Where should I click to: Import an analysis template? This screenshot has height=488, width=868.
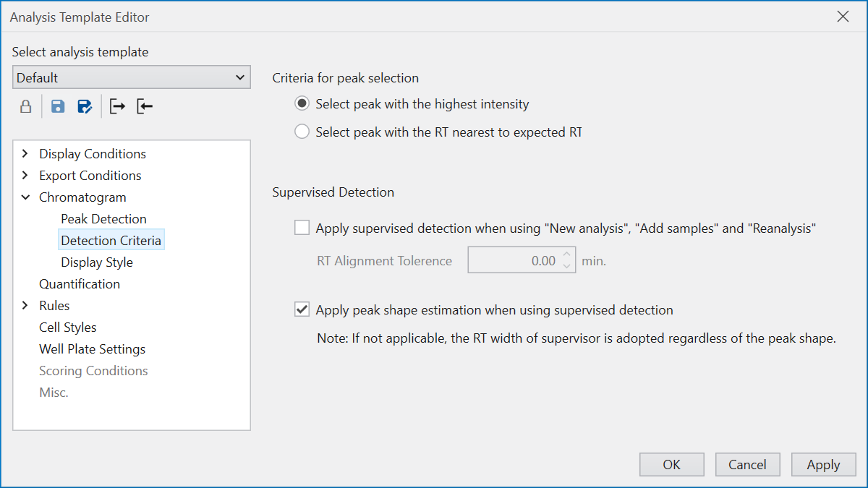point(145,106)
